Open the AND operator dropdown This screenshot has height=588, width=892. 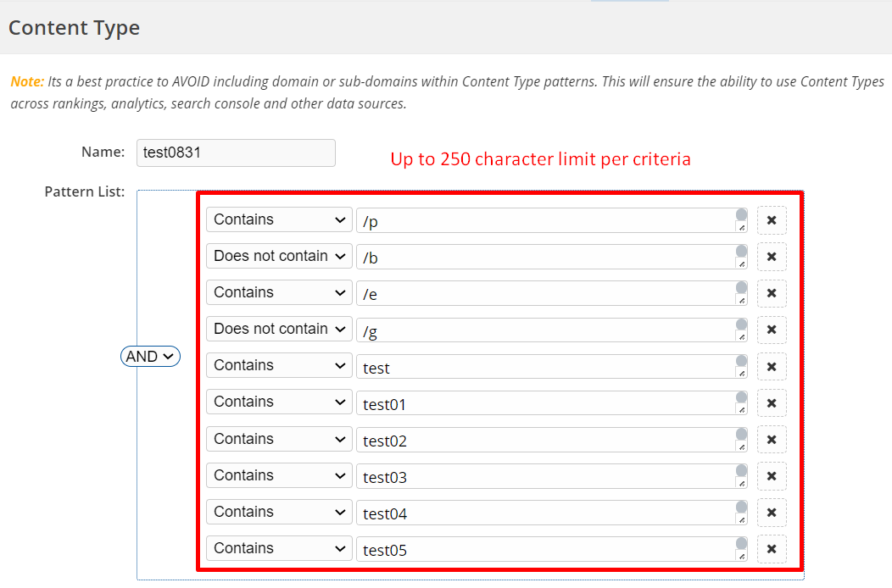150,357
